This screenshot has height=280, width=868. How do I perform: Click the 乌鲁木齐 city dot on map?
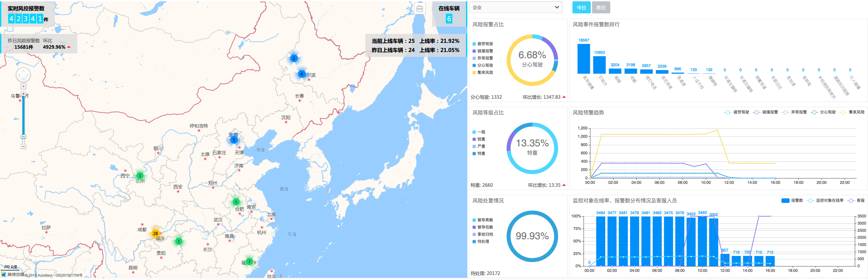20,100
